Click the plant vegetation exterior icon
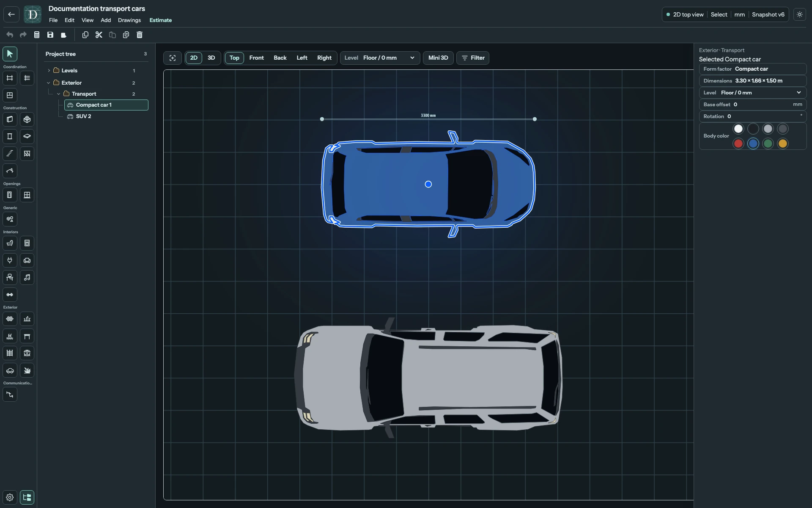Image resolution: width=812 pixels, height=508 pixels. [x=27, y=370]
